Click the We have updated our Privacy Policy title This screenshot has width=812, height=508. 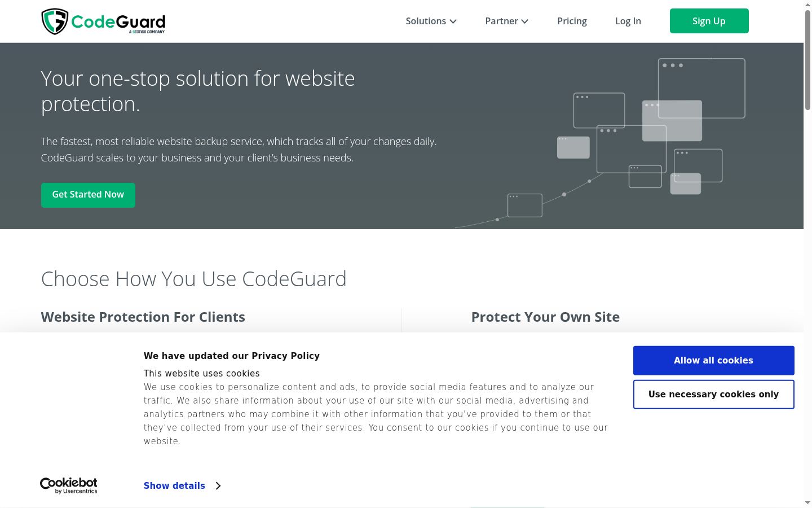pyautogui.click(x=232, y=356)
